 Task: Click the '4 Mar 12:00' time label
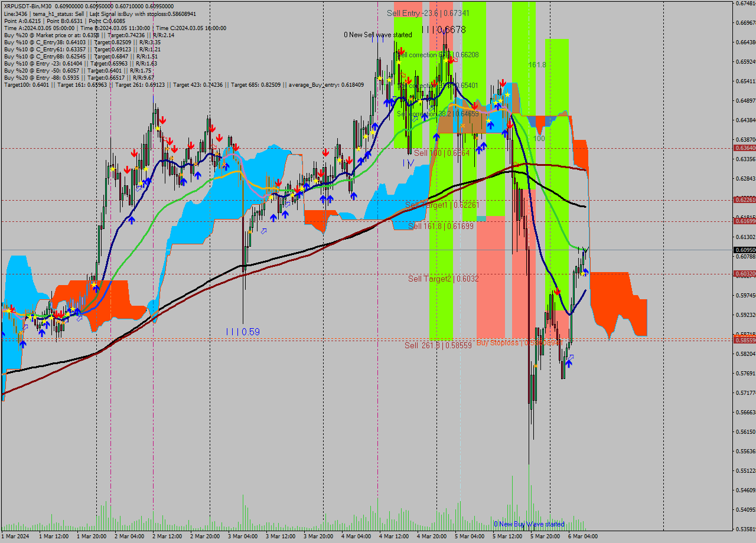click(394, 537)
